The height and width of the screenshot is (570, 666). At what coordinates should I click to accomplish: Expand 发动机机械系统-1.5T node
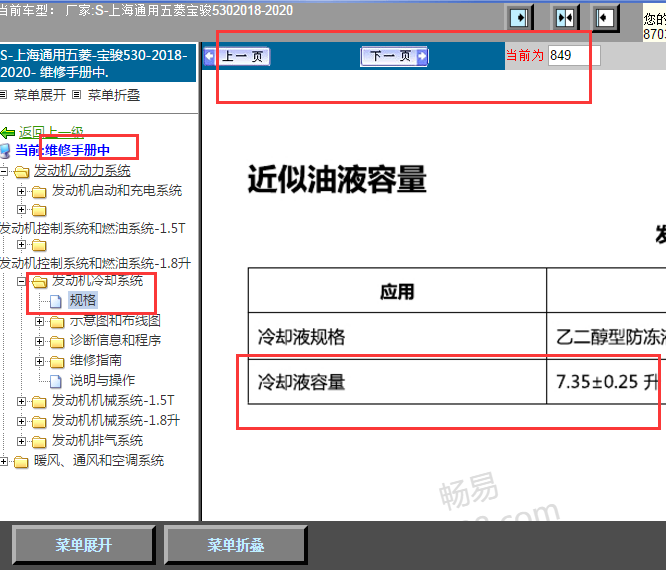[x=21, y=401]
